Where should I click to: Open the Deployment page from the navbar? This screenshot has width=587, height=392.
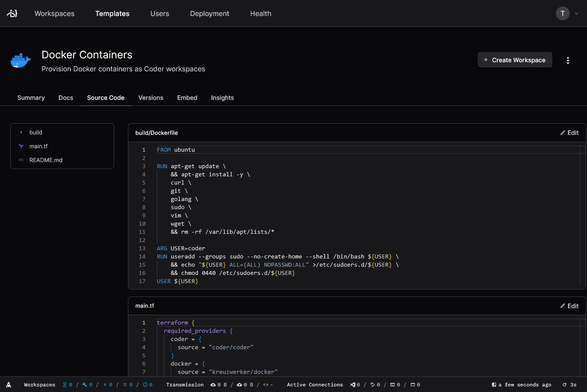pyautogui.click(x=210, y=13)
